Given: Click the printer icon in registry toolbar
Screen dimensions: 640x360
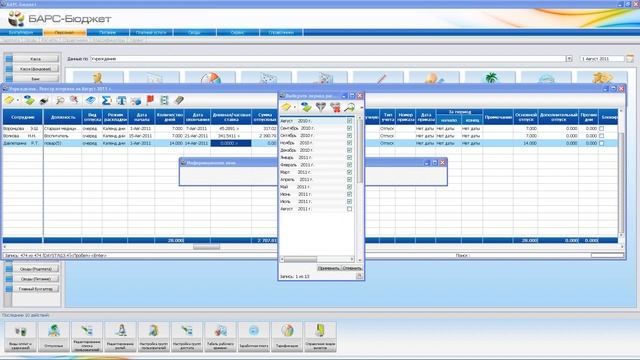Looking at the screenshot, I should (44, 100).
